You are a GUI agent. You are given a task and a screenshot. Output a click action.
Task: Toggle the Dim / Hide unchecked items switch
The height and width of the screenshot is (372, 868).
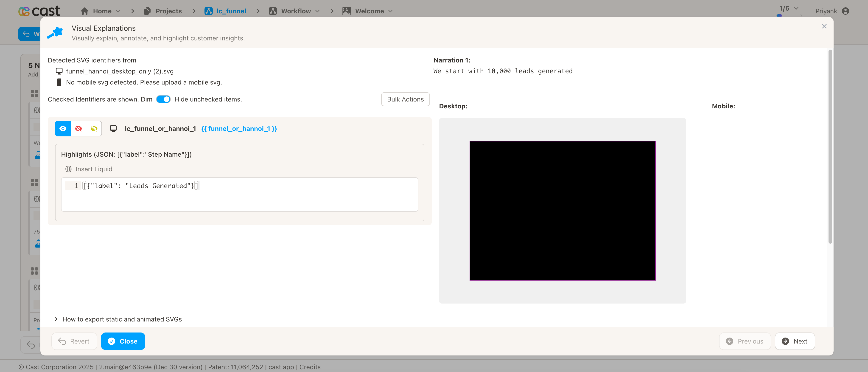(x=163, y=99)
